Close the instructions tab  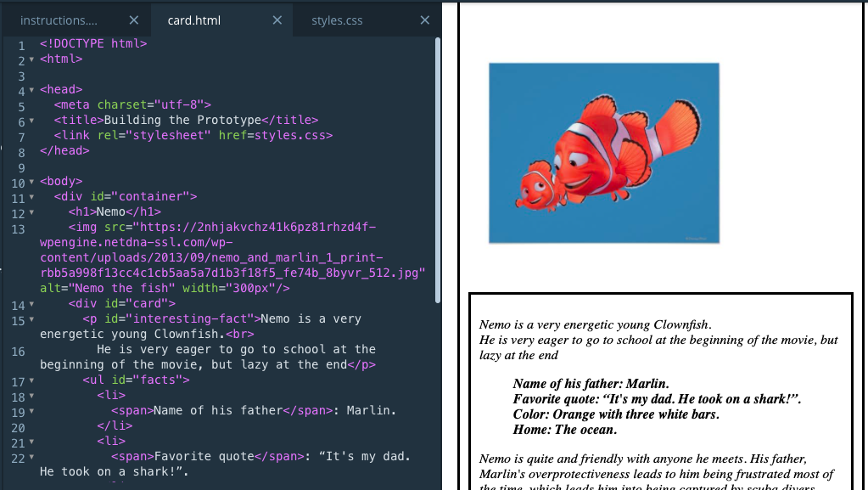[x=134, y=20]
